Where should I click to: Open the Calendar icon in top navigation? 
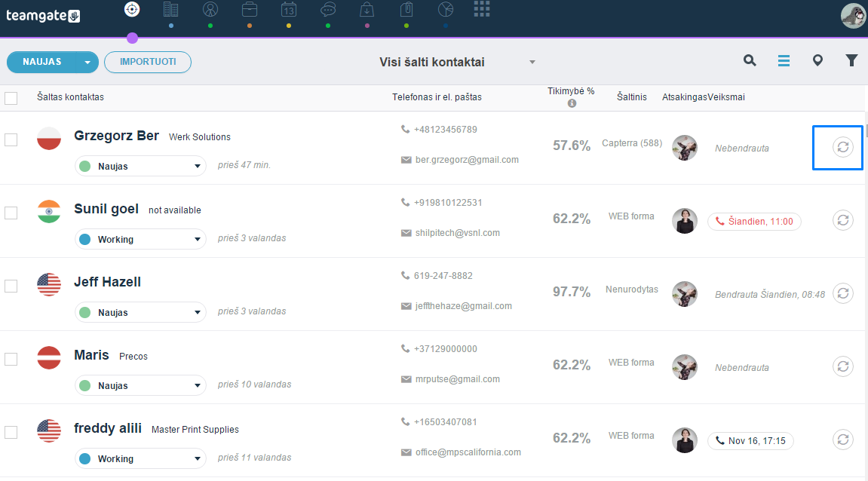pos(288,9)
